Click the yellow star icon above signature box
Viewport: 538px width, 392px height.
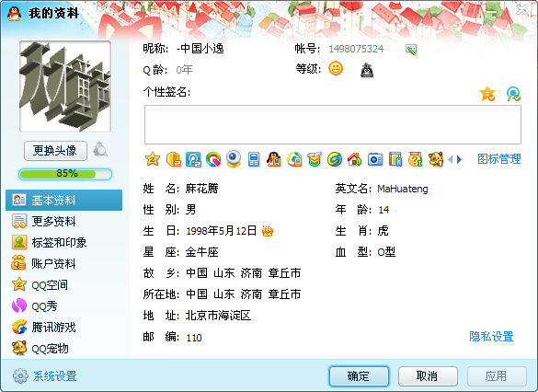click(x=487, y=94)
